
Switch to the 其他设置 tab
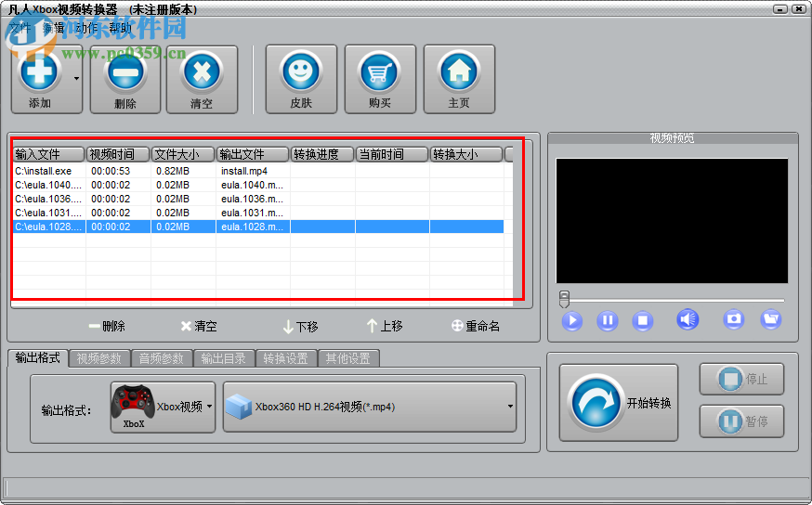[x=348, y=358]
